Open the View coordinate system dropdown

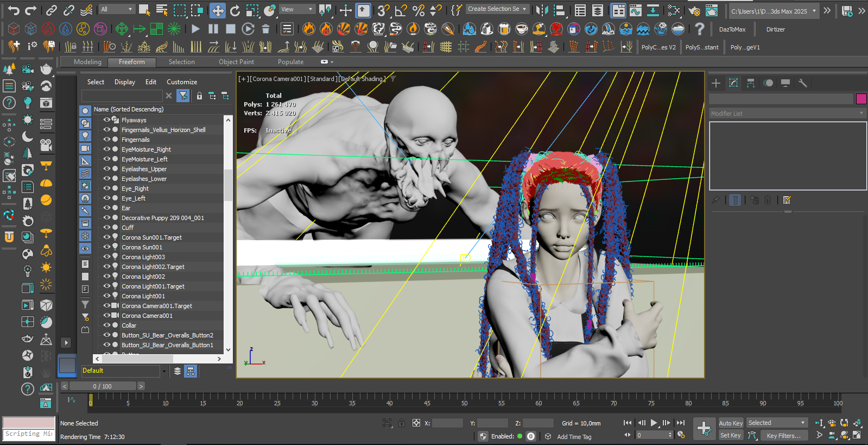297,9
